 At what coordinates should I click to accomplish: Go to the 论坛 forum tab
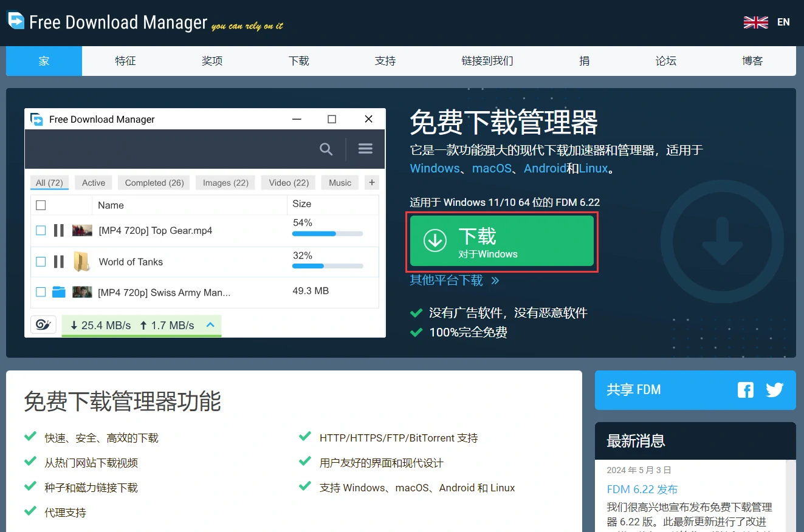click(x=666, y=61)
